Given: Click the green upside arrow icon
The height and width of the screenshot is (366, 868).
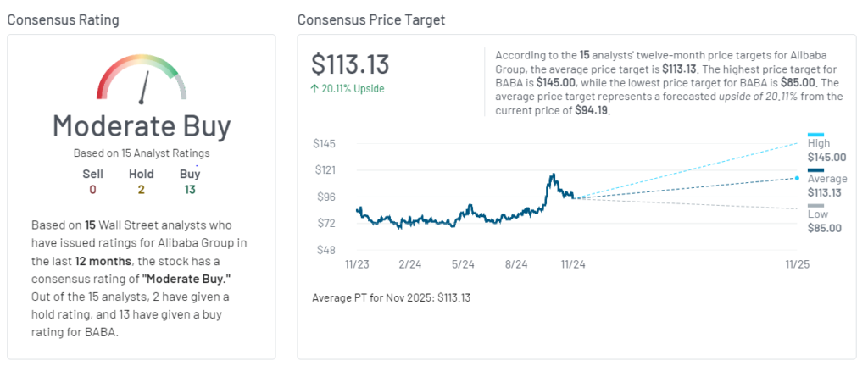Looking at the screenshot, I should click(315, 87).
